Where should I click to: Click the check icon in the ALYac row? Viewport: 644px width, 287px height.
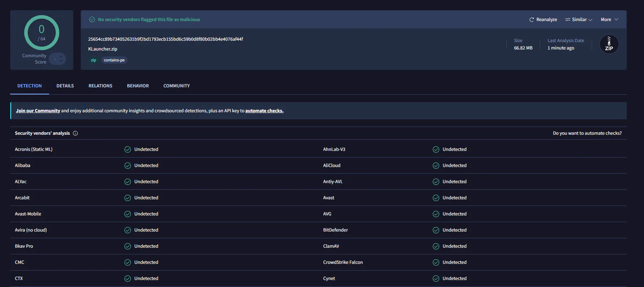128,182
